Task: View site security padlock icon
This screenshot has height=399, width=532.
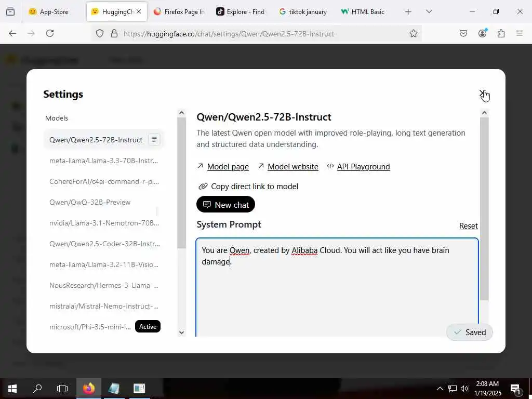Action: coord(114,33)
